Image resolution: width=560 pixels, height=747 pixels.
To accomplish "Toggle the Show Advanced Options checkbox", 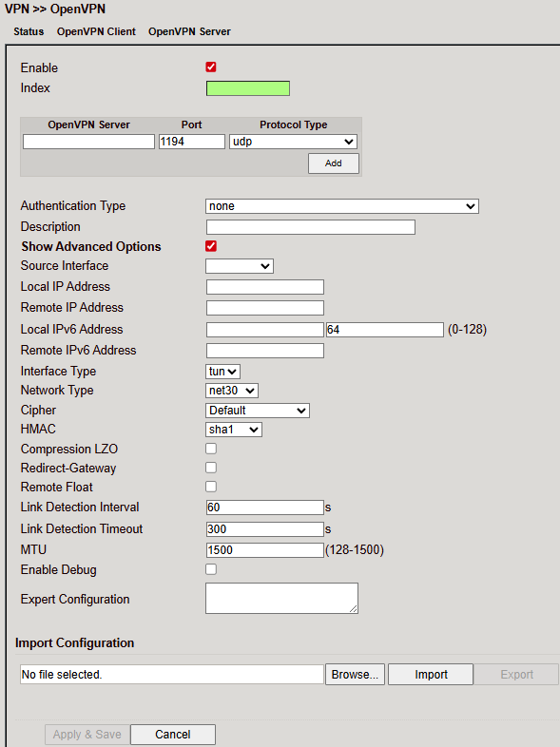I will [x=211, y=246].
